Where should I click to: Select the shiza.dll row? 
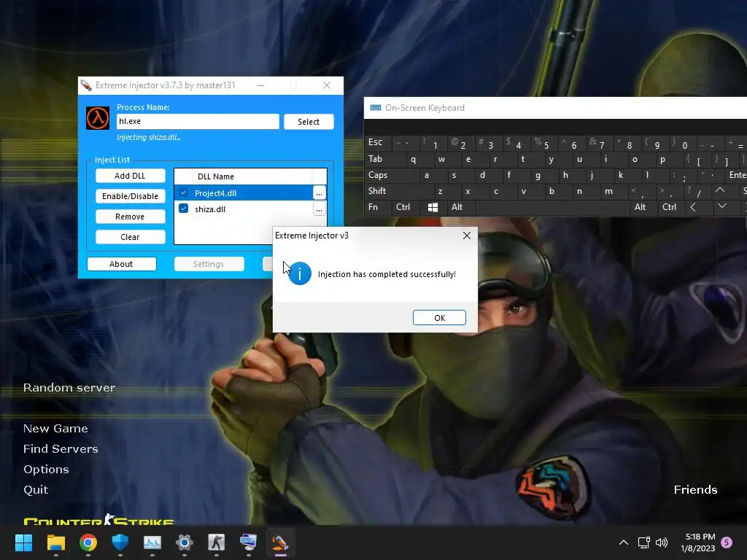coord(244,209)
